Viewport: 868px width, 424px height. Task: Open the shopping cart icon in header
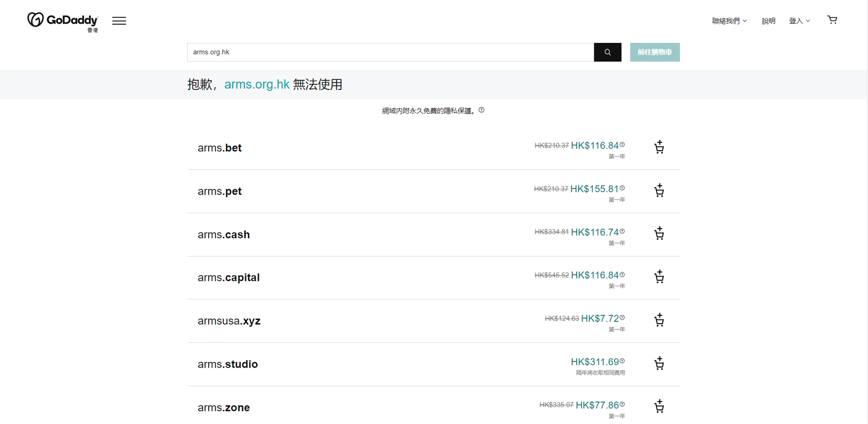832,20
